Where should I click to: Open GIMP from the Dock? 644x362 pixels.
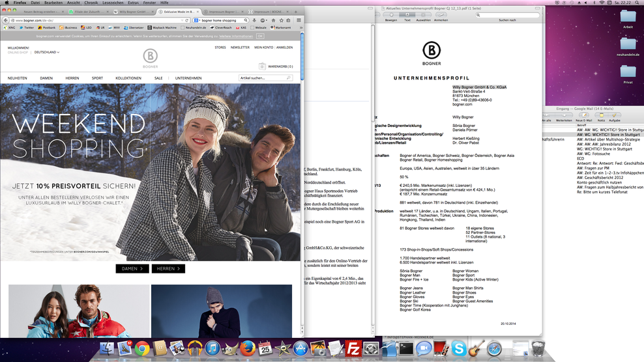coord(230,349)
